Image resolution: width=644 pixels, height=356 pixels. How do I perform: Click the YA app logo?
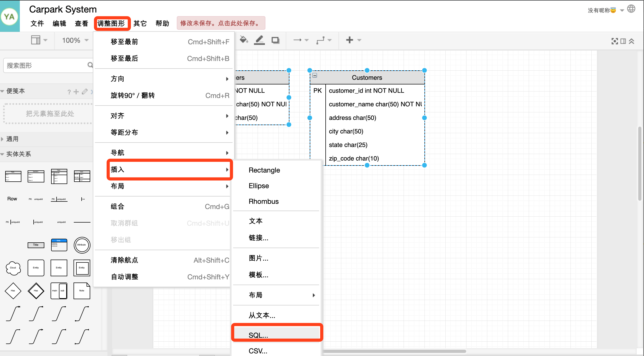pos(9,17)
